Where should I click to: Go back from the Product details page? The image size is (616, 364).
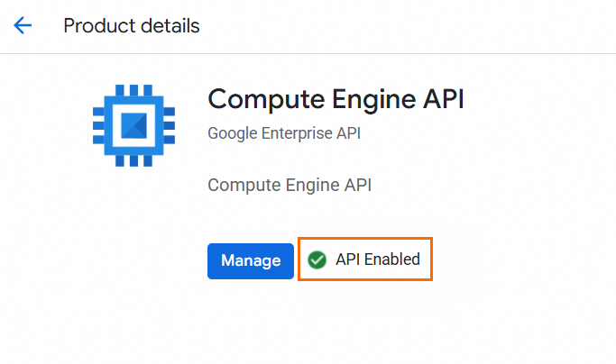(23, 25)
